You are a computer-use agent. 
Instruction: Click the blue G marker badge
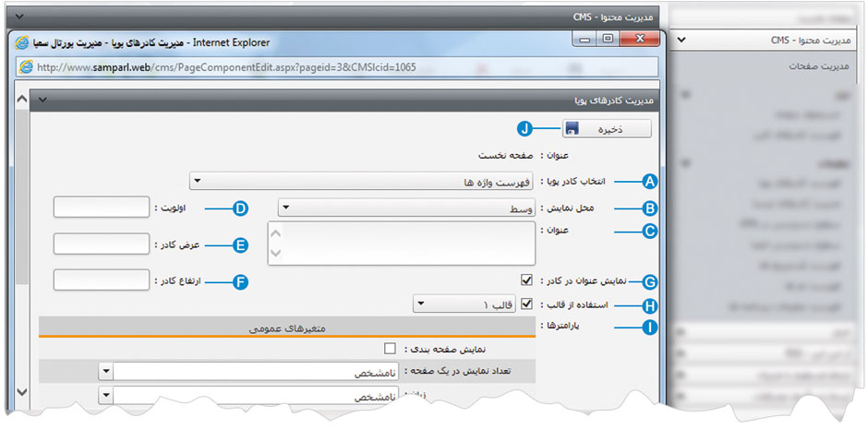pos(649,280)
